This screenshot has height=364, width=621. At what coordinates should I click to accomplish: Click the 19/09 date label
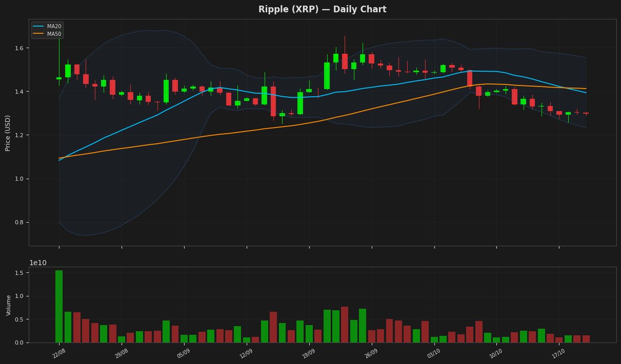(308, 354)
